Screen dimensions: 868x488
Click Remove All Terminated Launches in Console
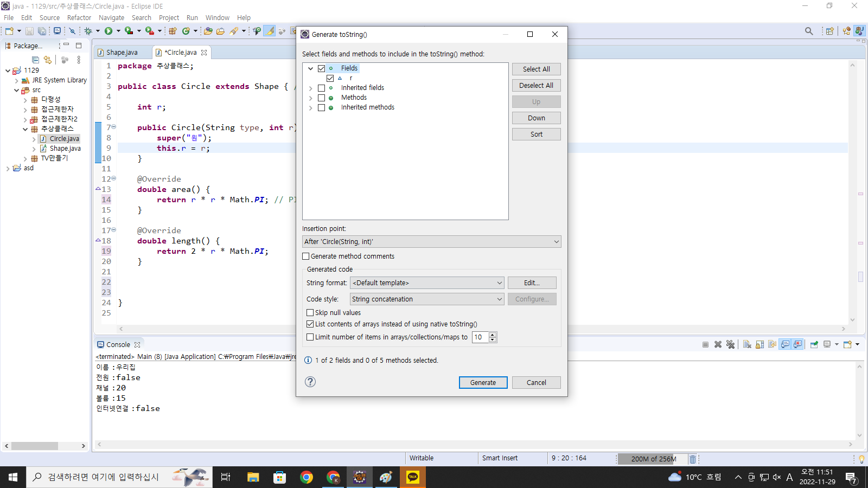point(730,344)
